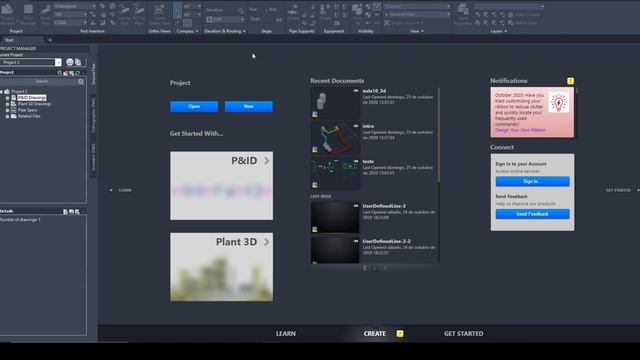Select the Plant 3D Drawings tree item
This screenshot has width=640, height=360.
[34, 104]
